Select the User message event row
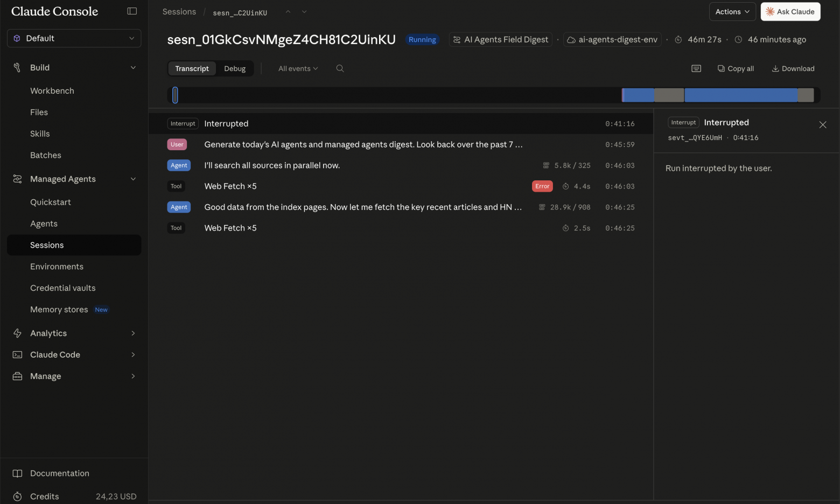Image resolution: width=840 pixels, height=504 pixels. (401, 144)
